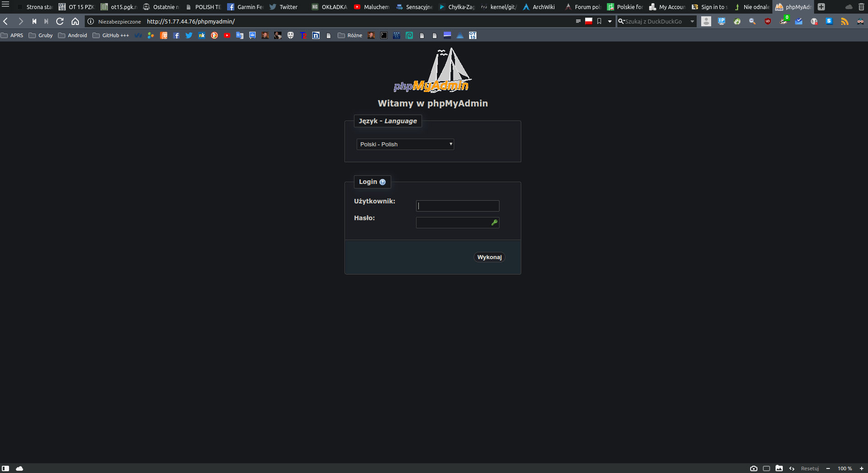Open the GitHub +++ bookmarks folder

coord(111,35)
